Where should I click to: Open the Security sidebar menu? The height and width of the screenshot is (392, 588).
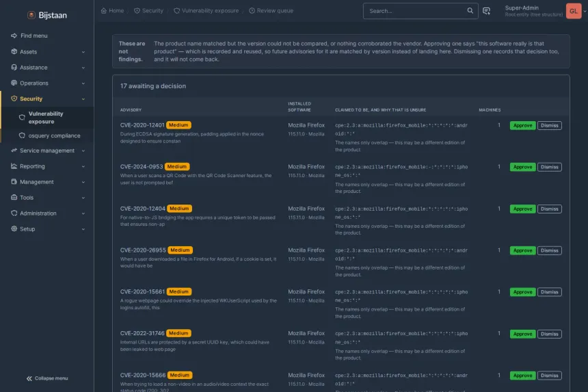click(x=47, y=99)
